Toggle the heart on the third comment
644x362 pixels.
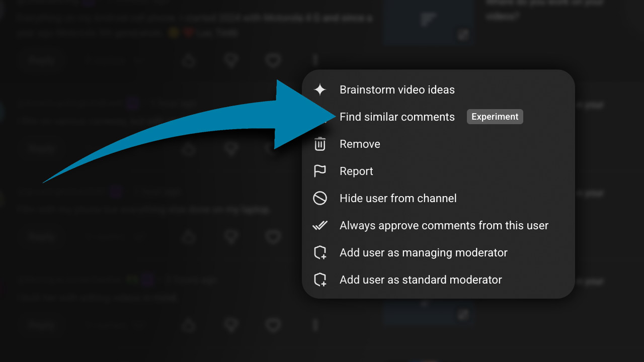coord(273,237)
